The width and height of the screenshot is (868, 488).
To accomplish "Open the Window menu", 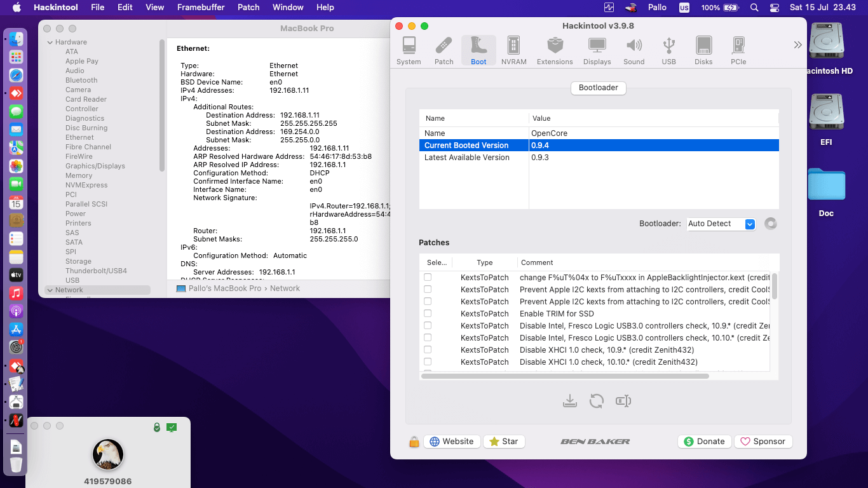I will (x=288, y=8).
